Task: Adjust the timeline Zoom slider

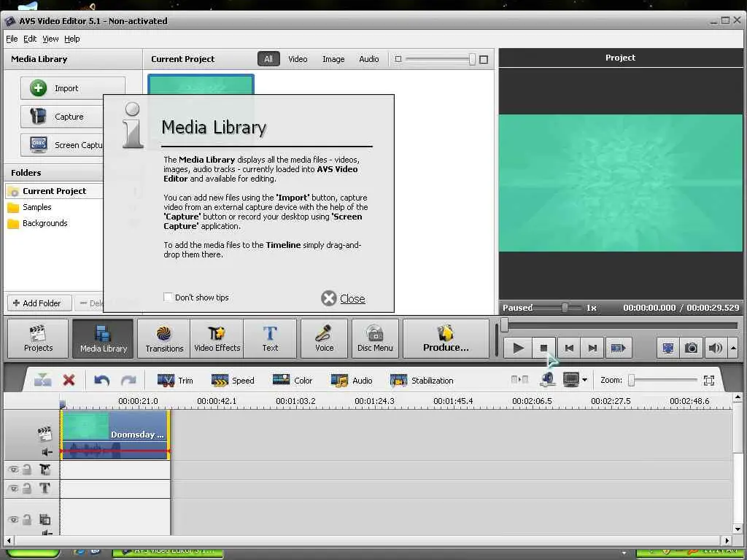Action: [x=631, y=380]
